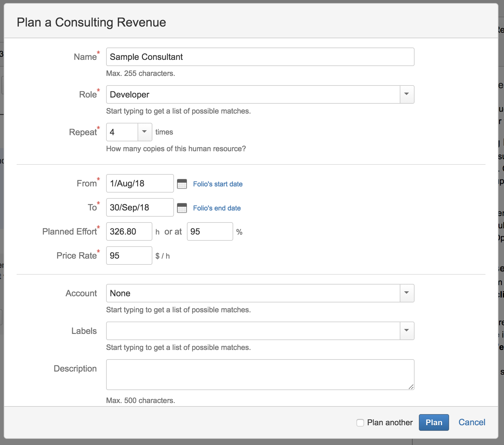Click the Planned Effort percentage field

coord(210,231)
